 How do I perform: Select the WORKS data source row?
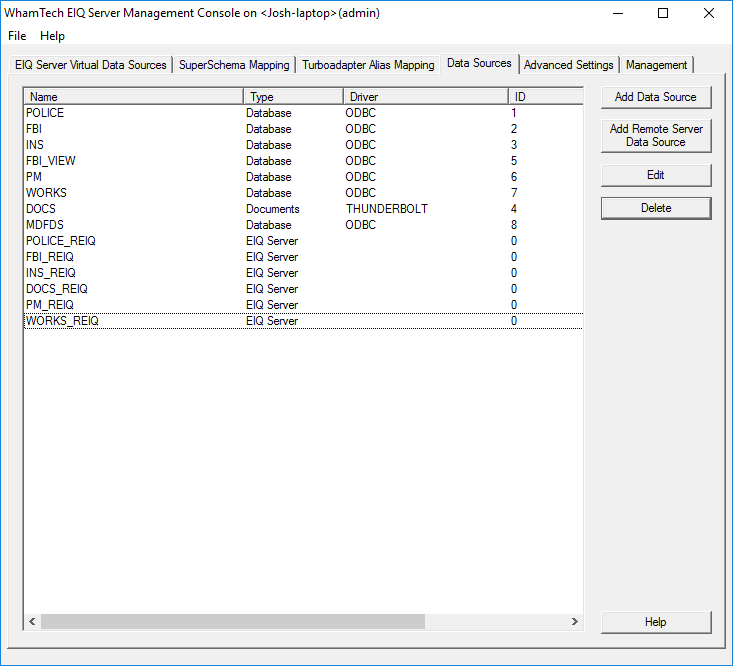pos(303,193)
